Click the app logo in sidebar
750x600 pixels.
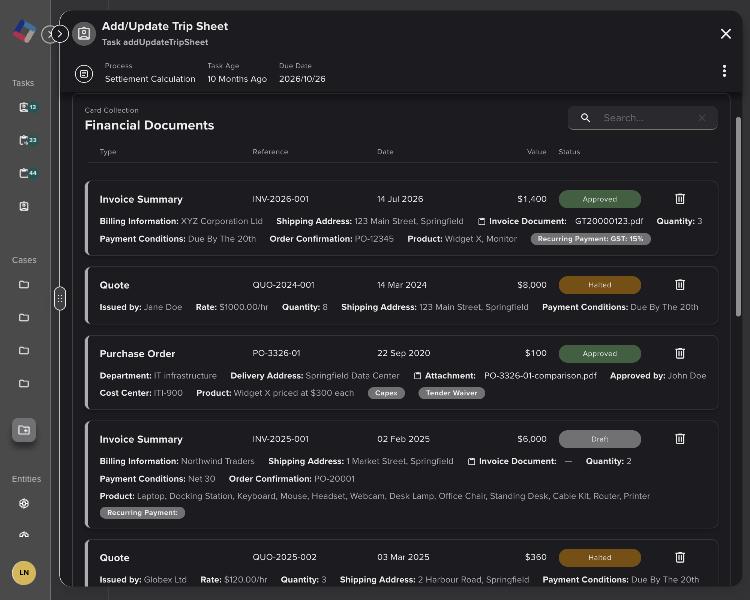tap(24, 32)
